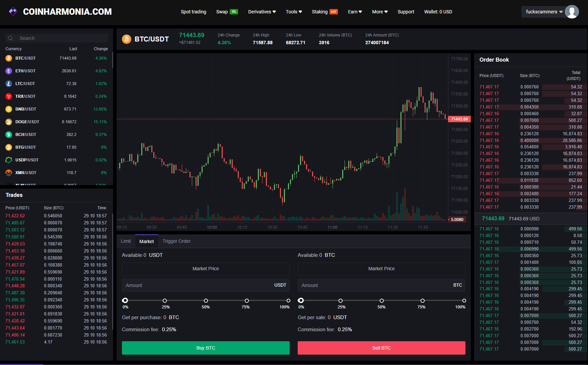The image size is (588, 365).
Task: Select the USDP/USDT coin icon
Action: [x=9, y=160]
